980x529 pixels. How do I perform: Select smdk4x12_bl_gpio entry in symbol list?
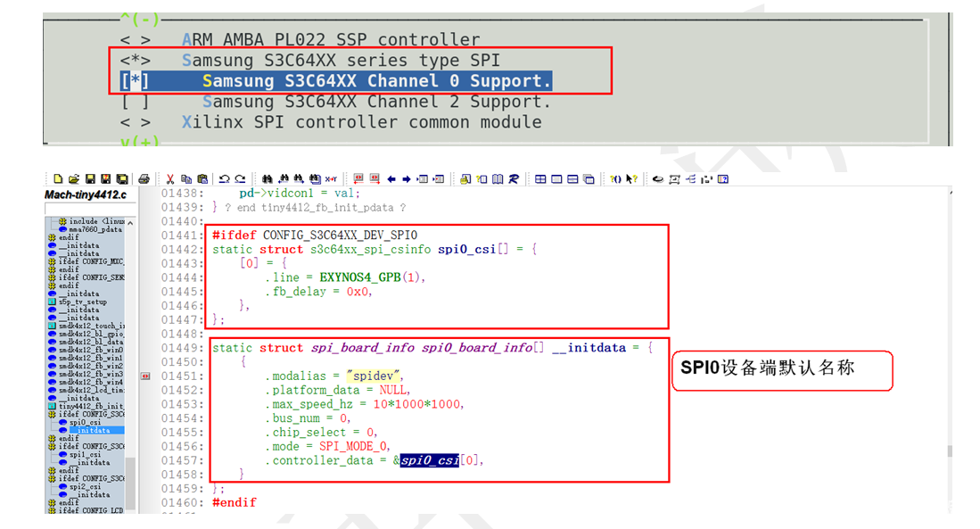pos(91,334)
